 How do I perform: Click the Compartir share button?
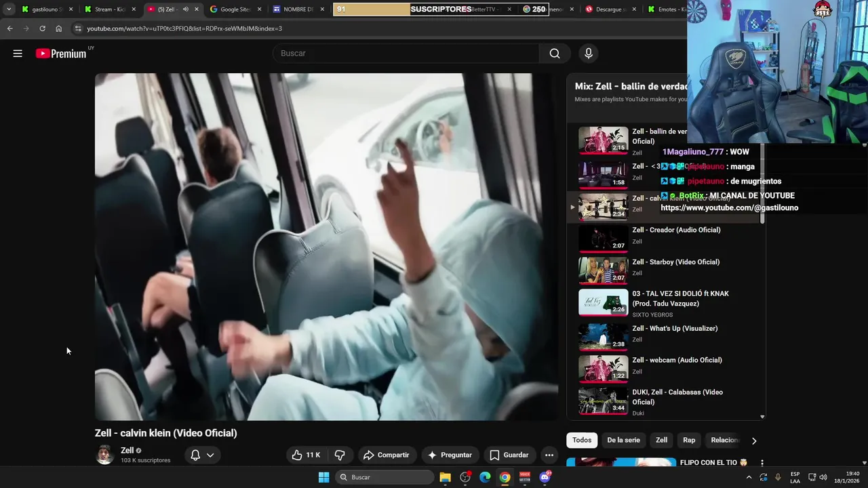pos(386,455)
